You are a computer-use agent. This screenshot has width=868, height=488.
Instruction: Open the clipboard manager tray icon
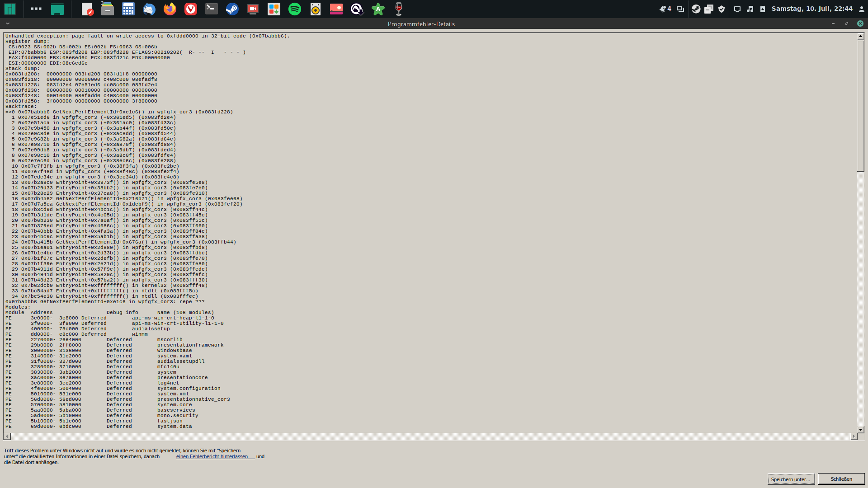tap(709, 9)
